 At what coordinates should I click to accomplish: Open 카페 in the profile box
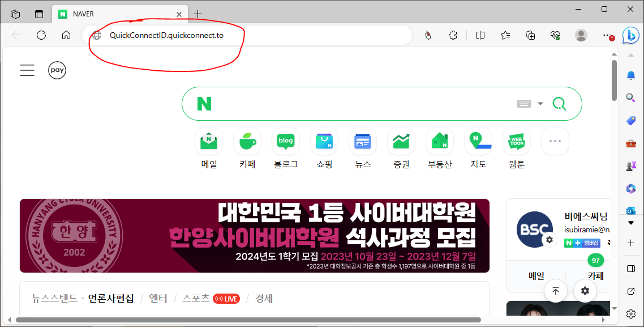coord(595,275)
